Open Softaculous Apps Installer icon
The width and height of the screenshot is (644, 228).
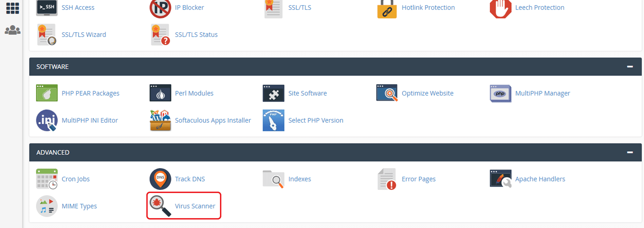(x=160, y=120)
